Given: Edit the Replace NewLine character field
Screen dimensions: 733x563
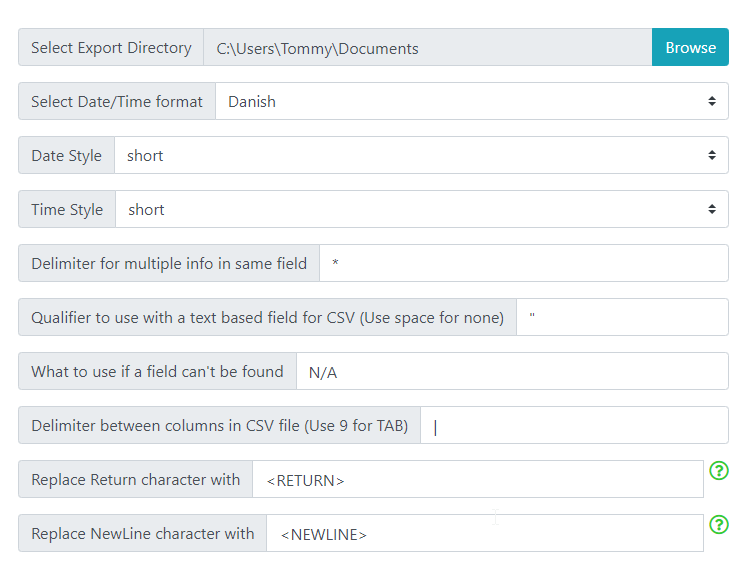Looking at the screenshot, I should pyautogui.click(x=485, y=533).
